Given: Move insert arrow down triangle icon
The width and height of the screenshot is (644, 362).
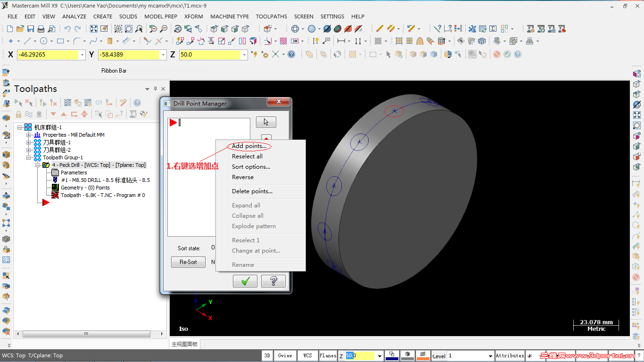Looking at the screenshot, I should [x=53, y=114].
